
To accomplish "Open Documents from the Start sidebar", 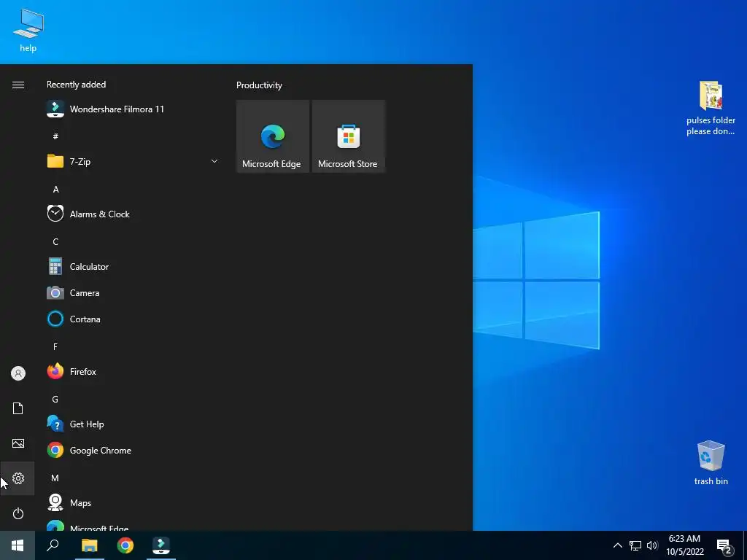I will click(18, 408).
